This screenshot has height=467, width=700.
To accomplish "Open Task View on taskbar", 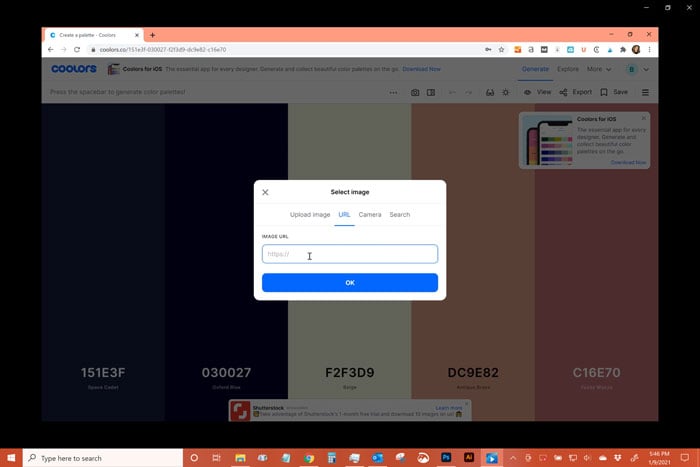I will tap(217, 458).
